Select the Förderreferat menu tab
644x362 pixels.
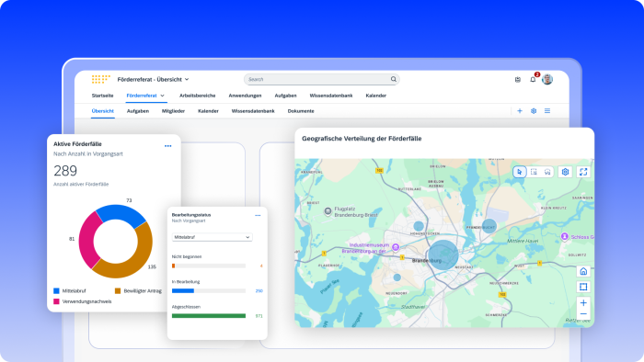(142, 96)
